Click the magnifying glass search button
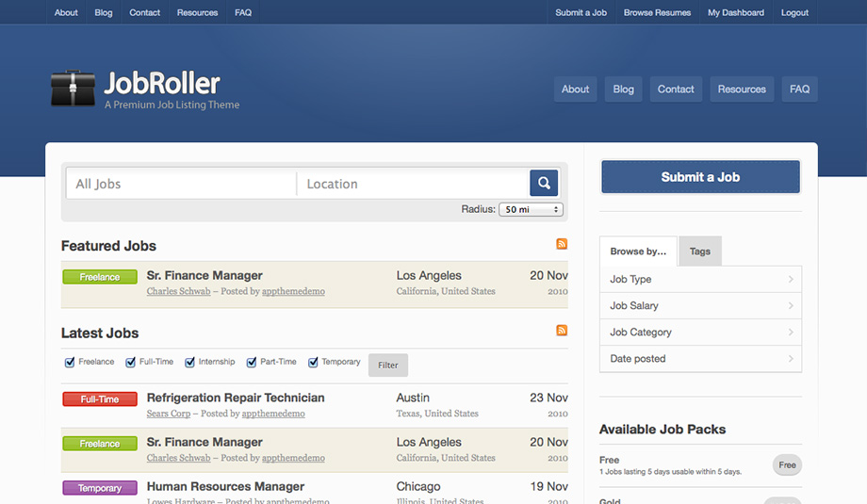867x504 pixels. click(x=544, y=183)
